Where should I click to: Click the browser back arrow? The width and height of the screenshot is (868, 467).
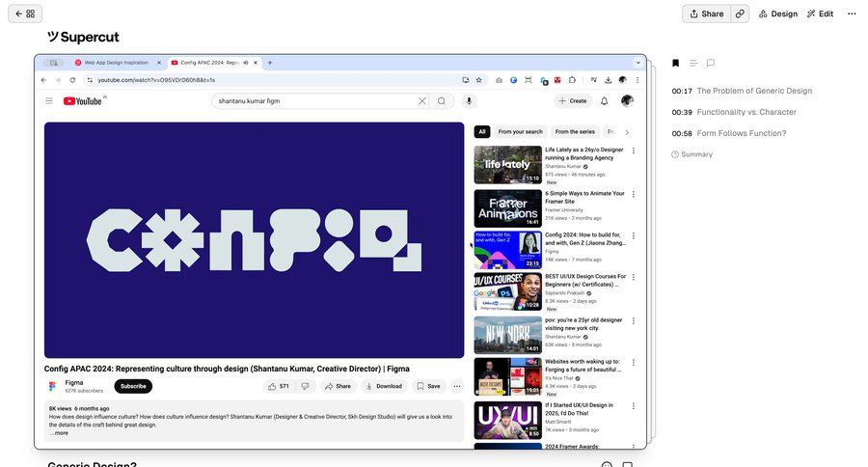(x=43, y=80)
